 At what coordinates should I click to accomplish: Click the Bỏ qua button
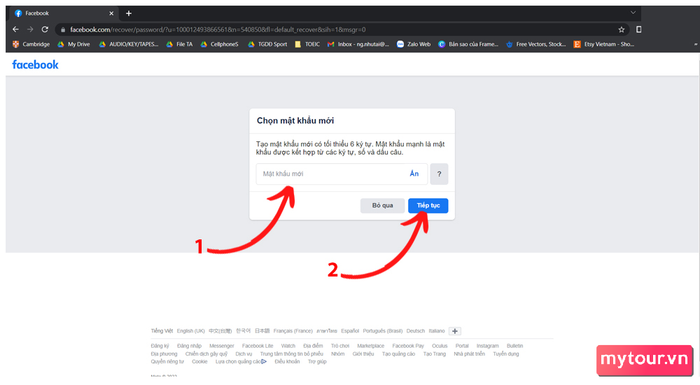(383, 205)
